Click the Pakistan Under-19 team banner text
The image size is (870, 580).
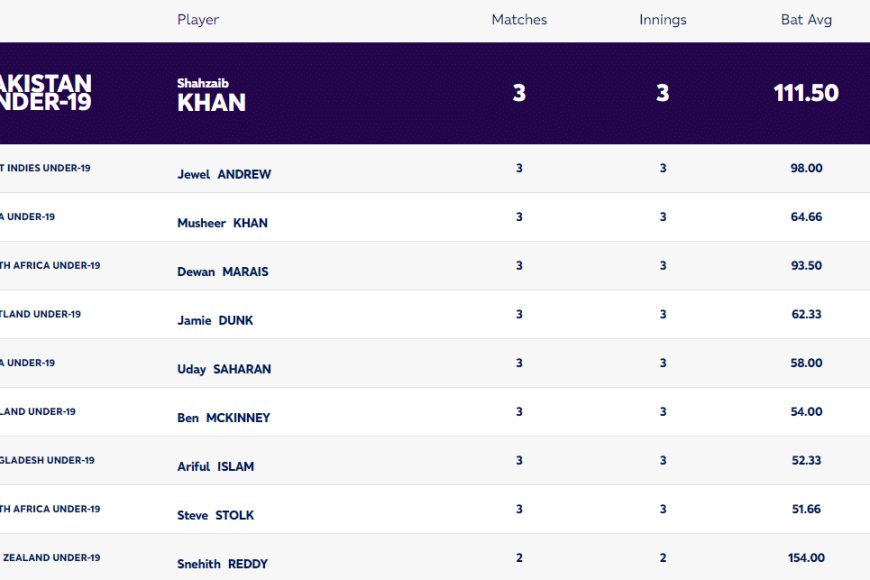[45, 92]
